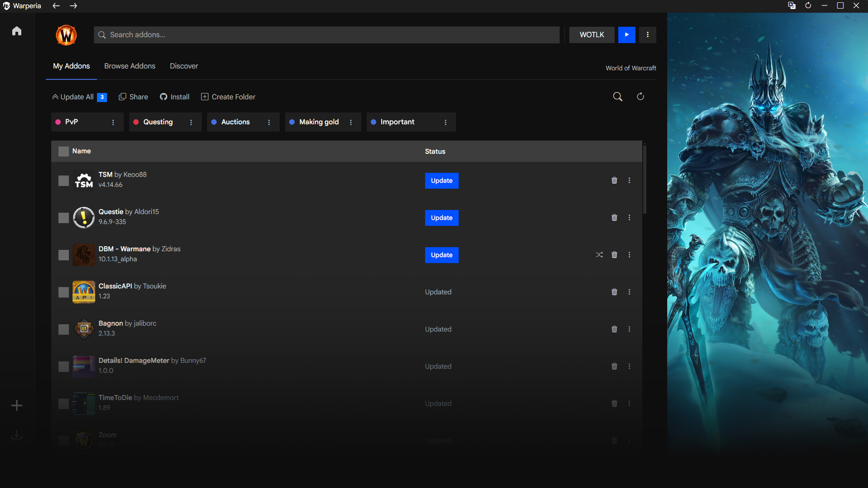Click the ClassicAPI addon icon
Viewport: 868px width, 488px height.
(84, 292)
